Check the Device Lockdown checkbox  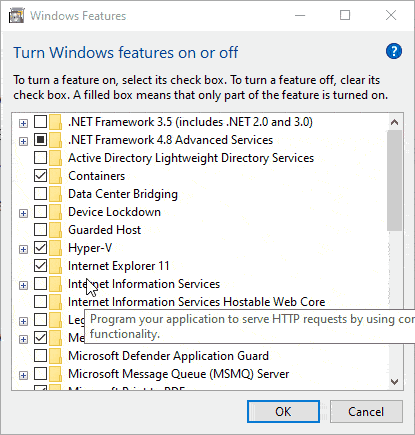pos(40,212)
